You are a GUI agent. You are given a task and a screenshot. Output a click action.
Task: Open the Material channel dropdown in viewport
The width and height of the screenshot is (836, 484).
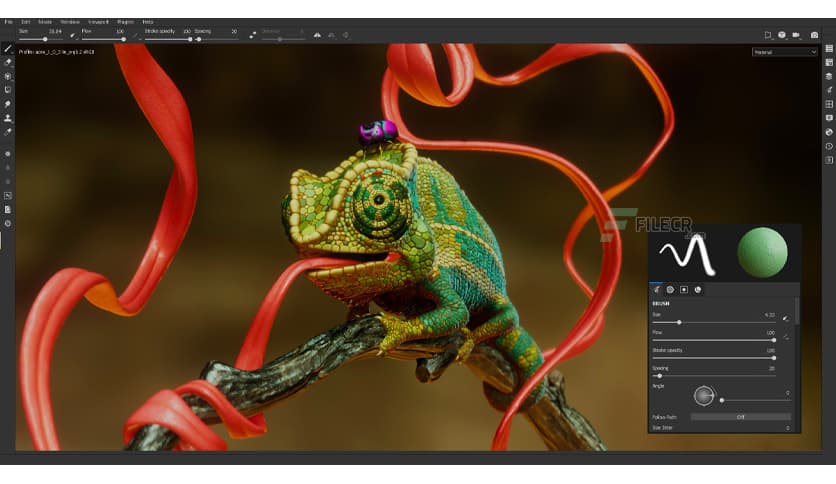pos(784,52)
